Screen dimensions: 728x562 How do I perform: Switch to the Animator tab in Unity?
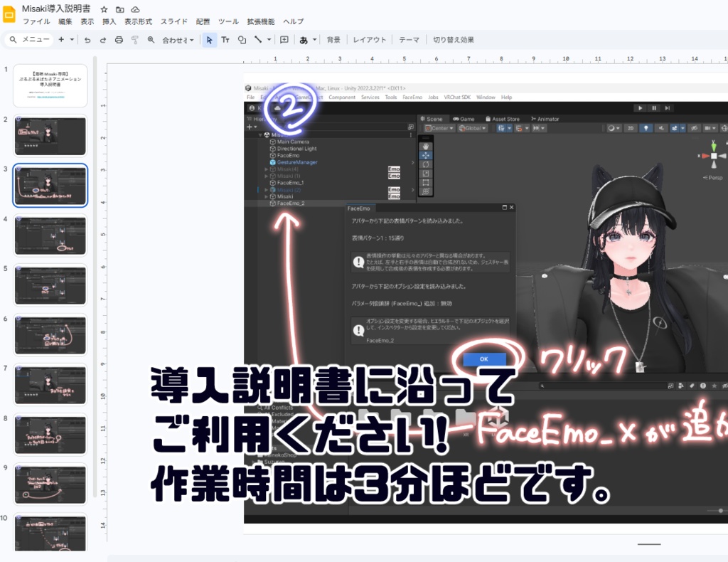coord(545,119)
